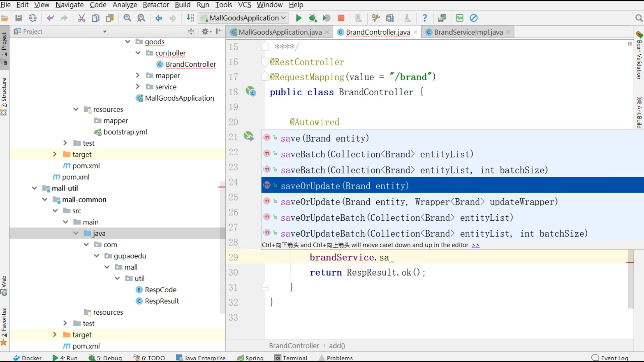644x362 pixels.
Task: Expand the mapper folder under goods
Action: pyautogui.click(x=138, y=75)
